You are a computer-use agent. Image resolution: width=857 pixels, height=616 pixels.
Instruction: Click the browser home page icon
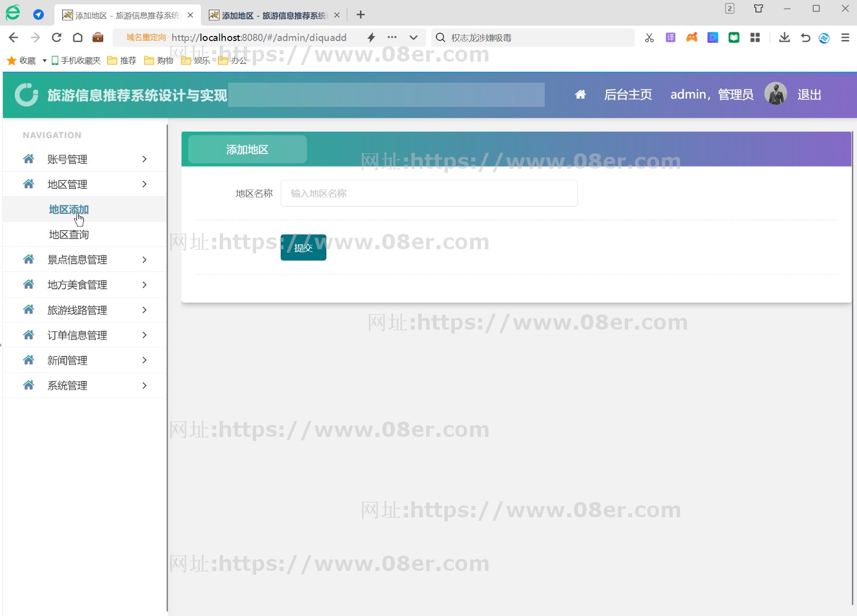tap(78, 38)
